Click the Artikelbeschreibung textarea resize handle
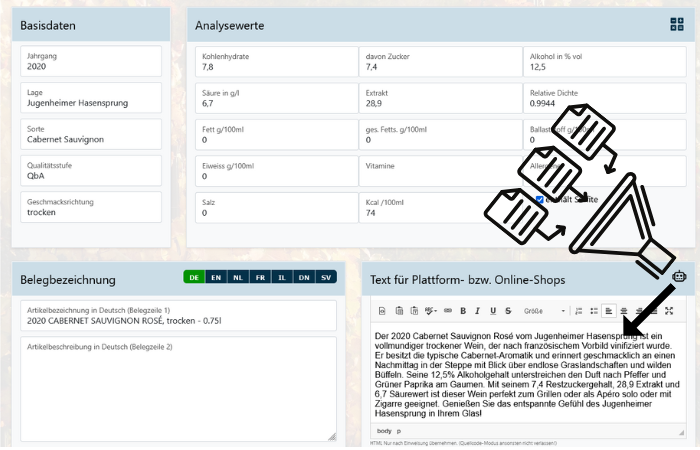Screen dimensions: 700x450 point(332,437)
